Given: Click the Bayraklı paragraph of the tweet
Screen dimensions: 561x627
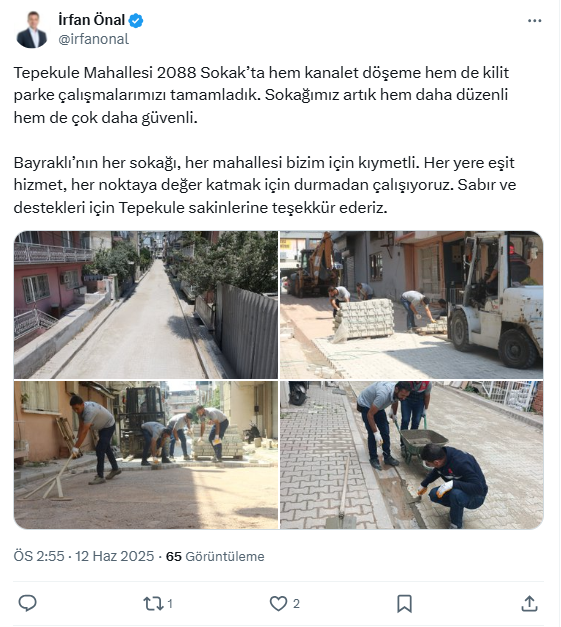Looking at the screenshot, I should [265, 185].
